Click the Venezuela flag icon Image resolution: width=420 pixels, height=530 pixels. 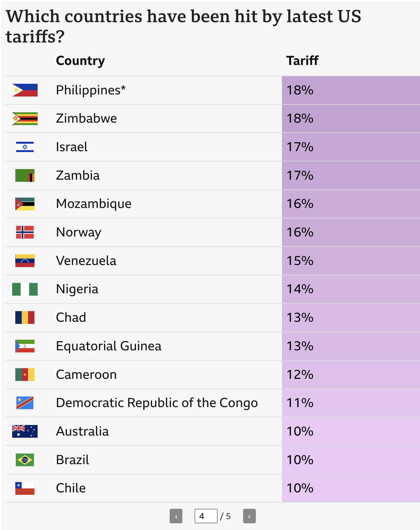[x=25, y=261]
